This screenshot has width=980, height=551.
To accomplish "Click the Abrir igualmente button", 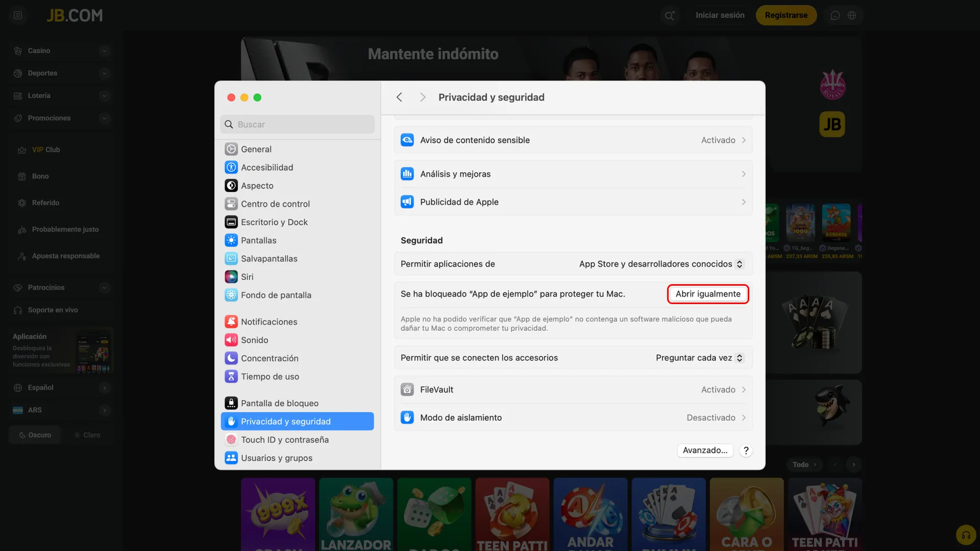I will coord(707,294).
